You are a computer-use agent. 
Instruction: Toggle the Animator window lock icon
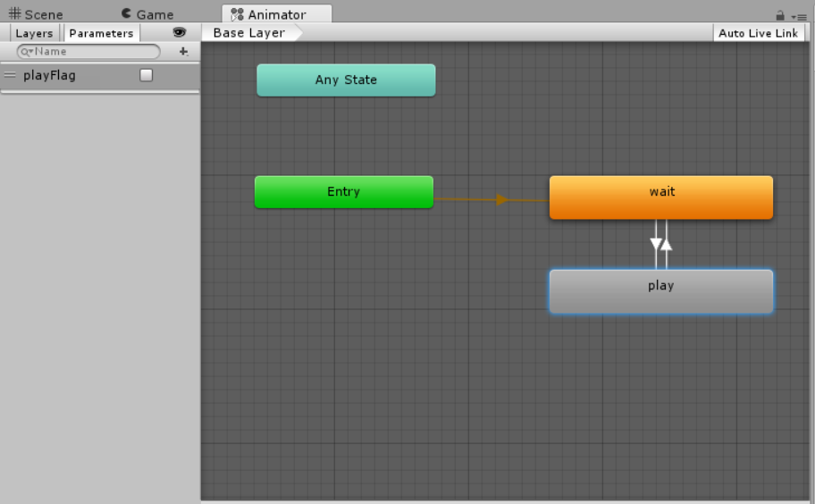point(780,15)
